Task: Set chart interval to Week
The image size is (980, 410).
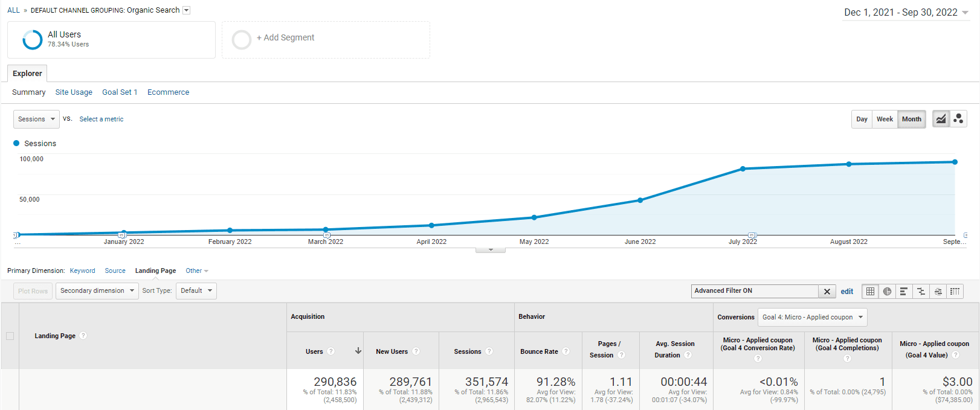Action: coord(885,119)
